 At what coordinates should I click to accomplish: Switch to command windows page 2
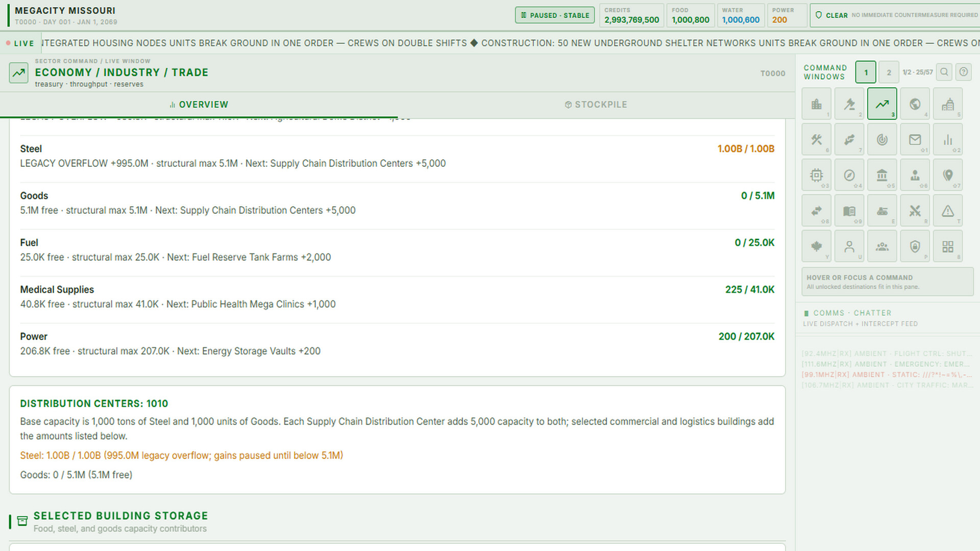889,72
